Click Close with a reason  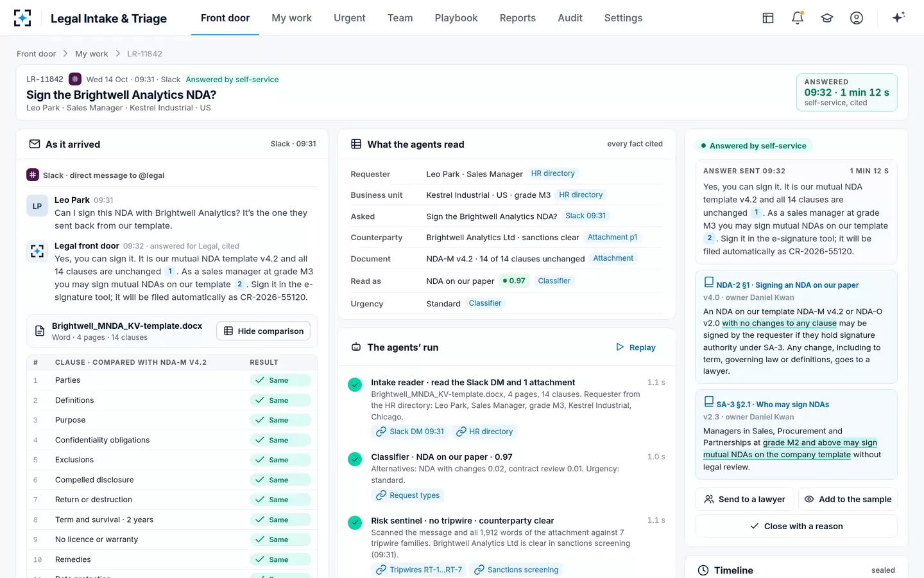796,526
